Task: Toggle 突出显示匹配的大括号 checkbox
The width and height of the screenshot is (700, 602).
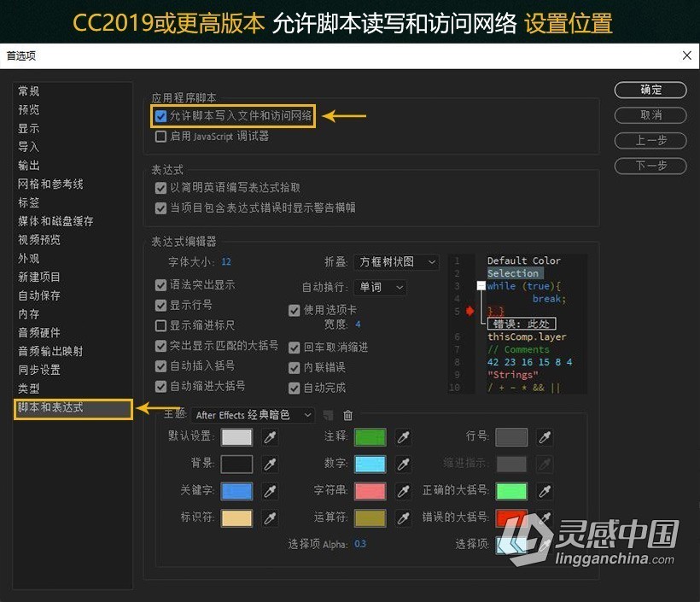Action: point(160,346)
